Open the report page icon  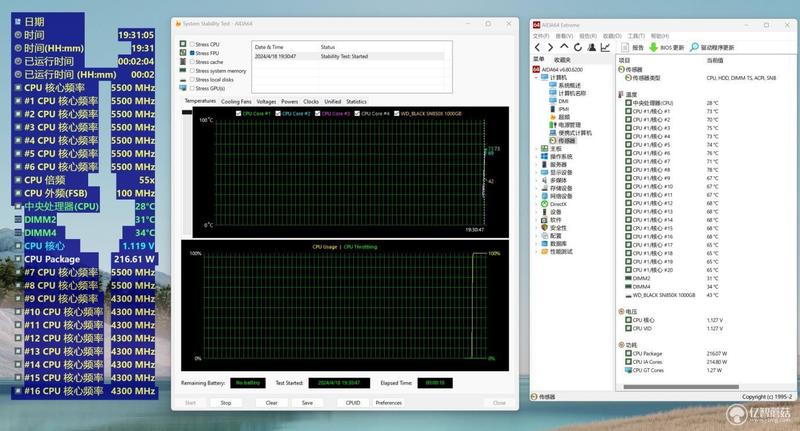click(x=625, y=47)
